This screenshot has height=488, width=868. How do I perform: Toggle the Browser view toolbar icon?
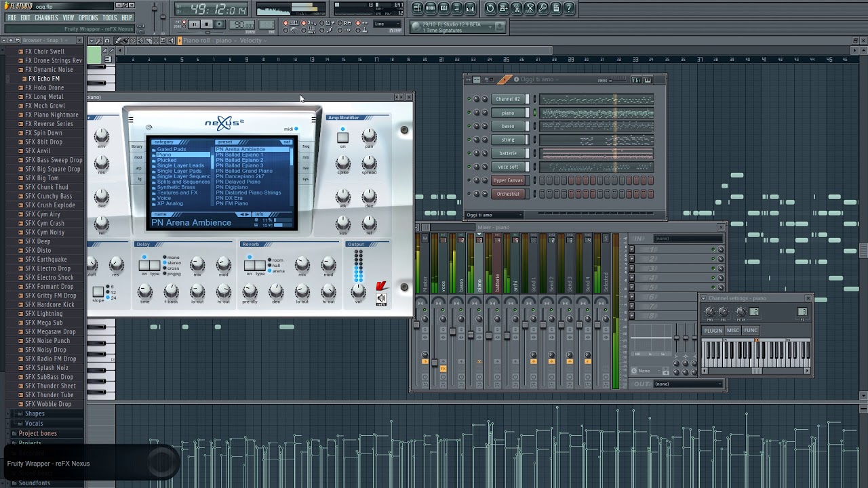coord(457,8)
